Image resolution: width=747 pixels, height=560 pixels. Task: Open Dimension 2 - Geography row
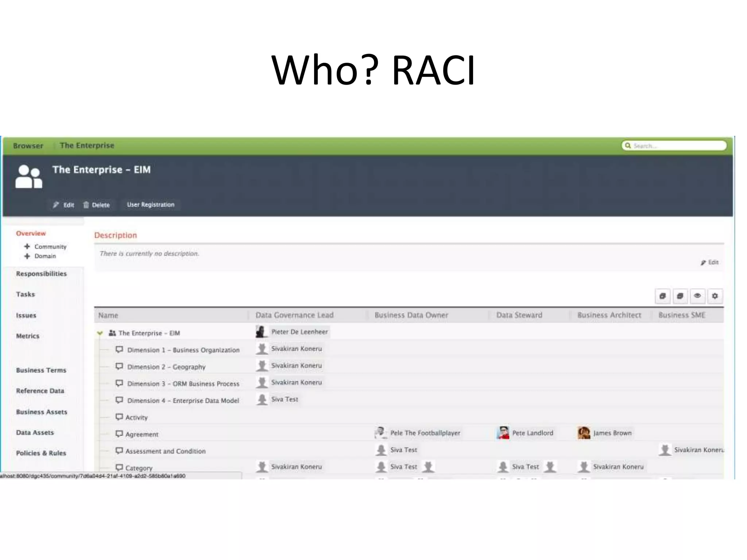coord(166,367)
